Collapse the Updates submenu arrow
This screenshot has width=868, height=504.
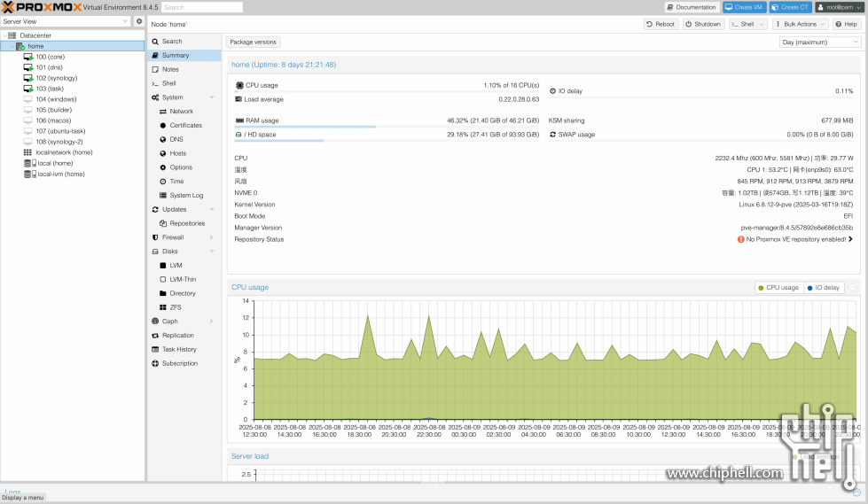tap(212, 209)
